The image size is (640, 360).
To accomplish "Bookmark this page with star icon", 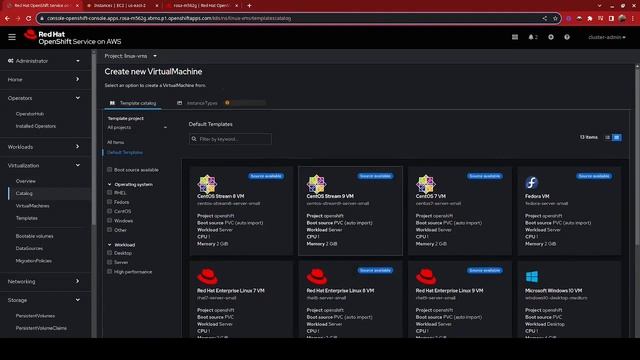I will [x=555, y=18].
